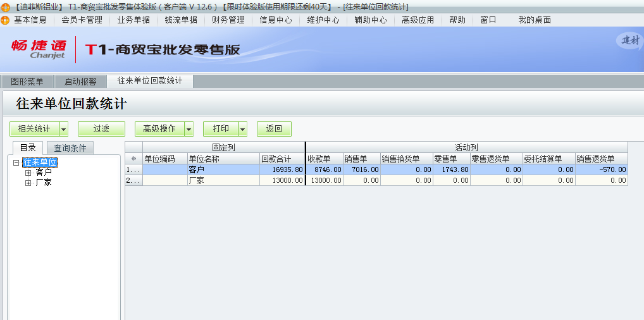This screenshot has width=644, height=320.
Task: Click the 收款单 column header
Action: click(x=325, y=159)
